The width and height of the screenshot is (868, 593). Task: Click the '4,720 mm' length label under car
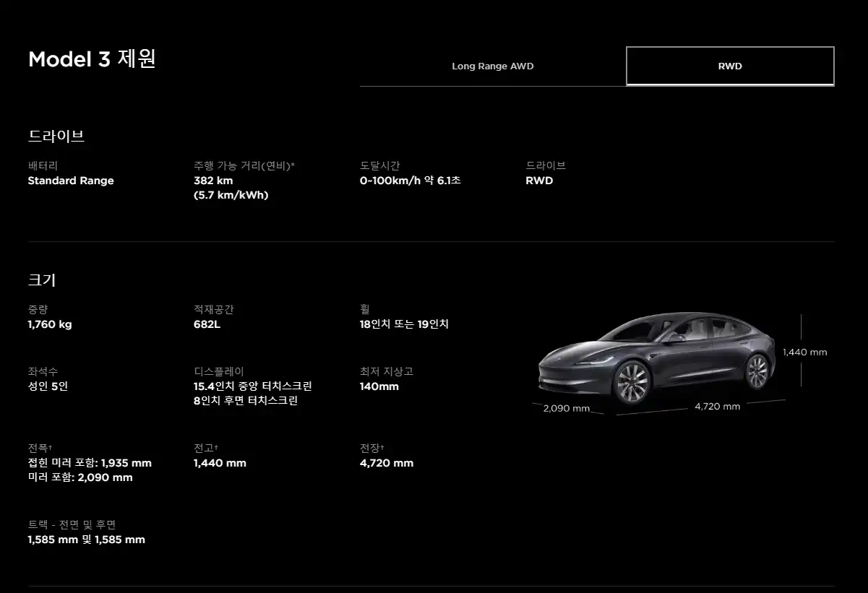[x=718, y=407]
